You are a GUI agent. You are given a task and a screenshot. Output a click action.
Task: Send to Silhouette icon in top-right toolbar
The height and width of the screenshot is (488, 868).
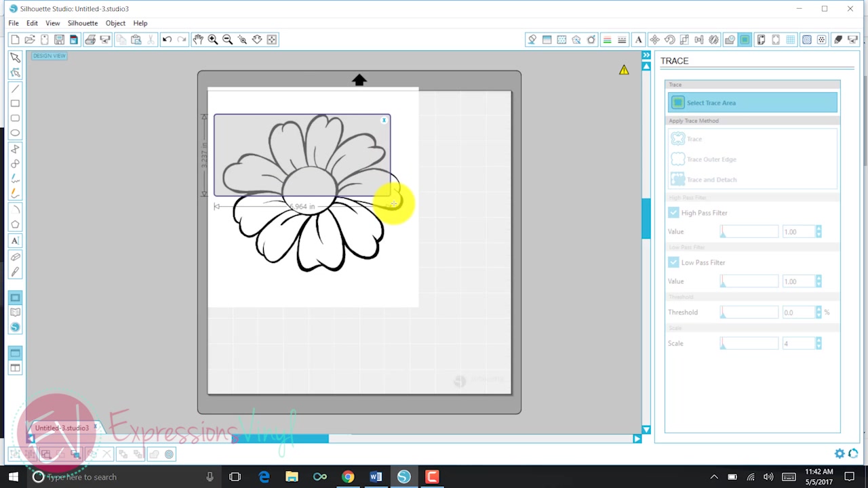(x=853, y=40)
